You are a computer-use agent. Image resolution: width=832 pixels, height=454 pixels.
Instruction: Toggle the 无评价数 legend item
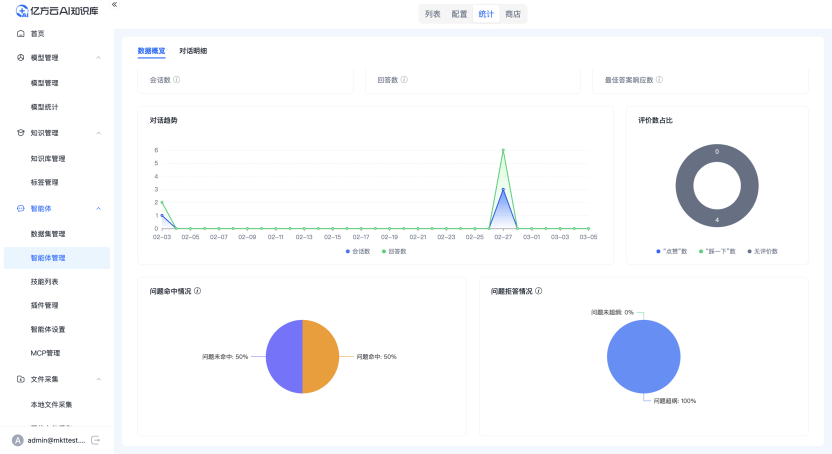(762, 251)
